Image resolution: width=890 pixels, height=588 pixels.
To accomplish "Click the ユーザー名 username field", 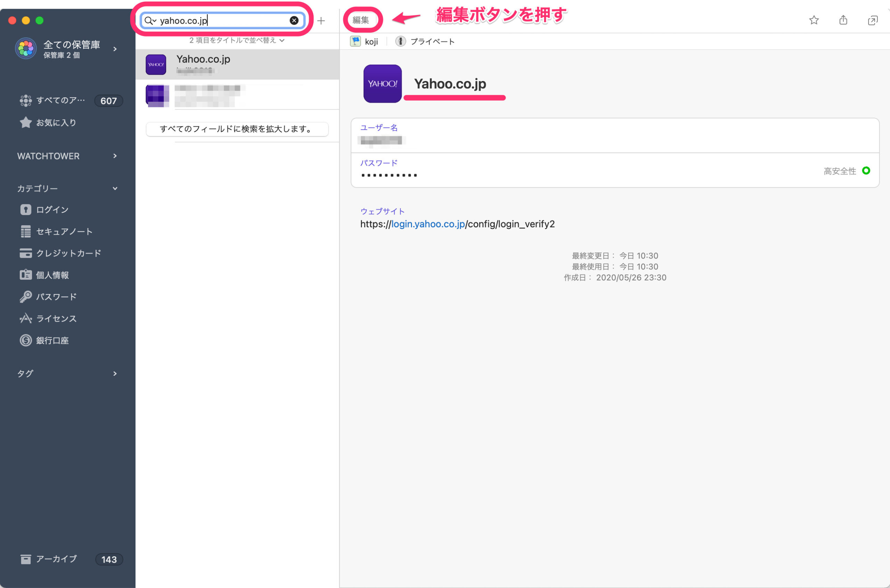I will [615, 136].
